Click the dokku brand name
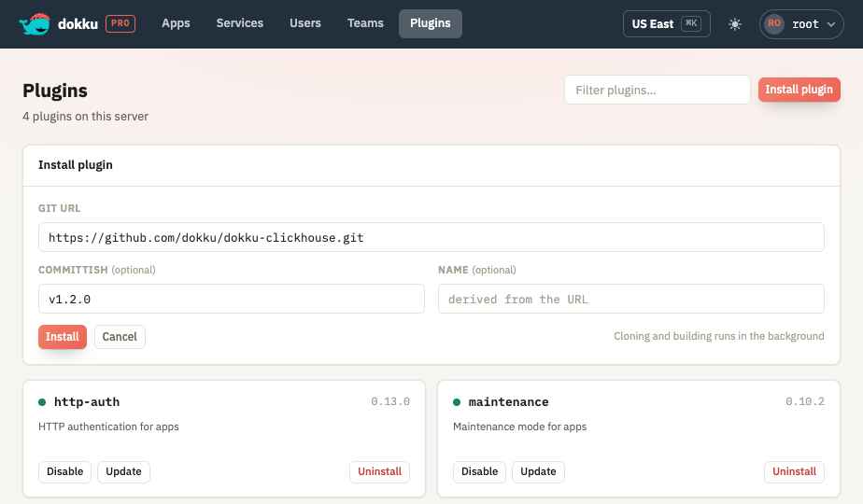Viewport: 863px width, 504px height. click(78, 24)
